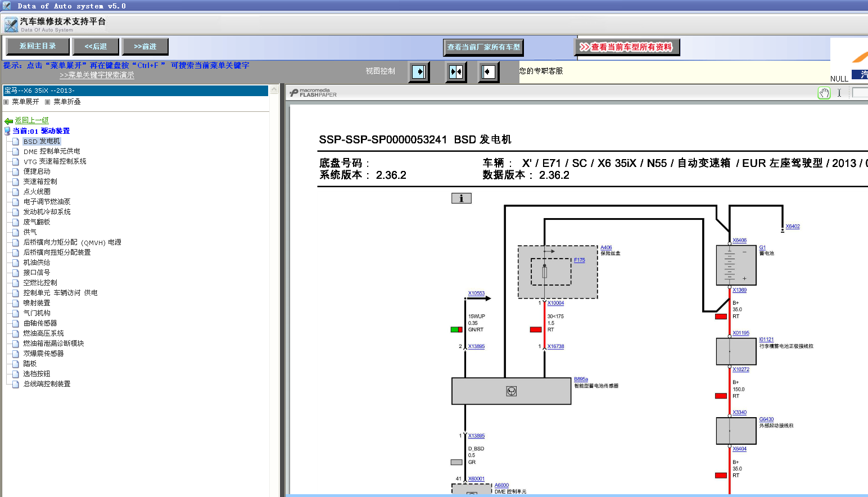Image resolution: width=868 pixels, height=497 pixels.
Task: Open 气门机构 tree item
Action: coord(37,313)
